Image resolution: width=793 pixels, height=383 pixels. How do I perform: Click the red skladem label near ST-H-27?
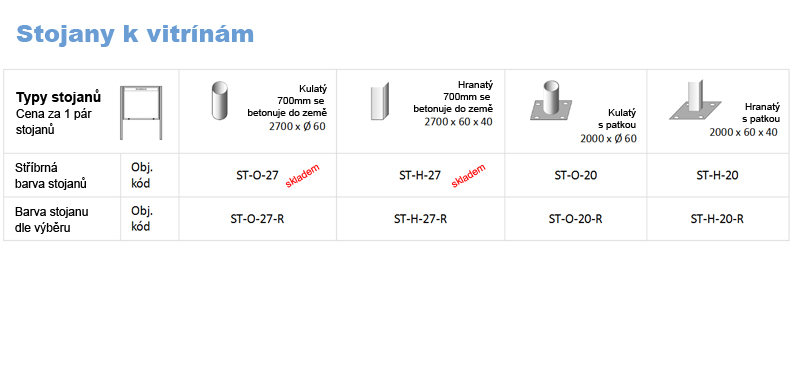(x=468, y=176)
